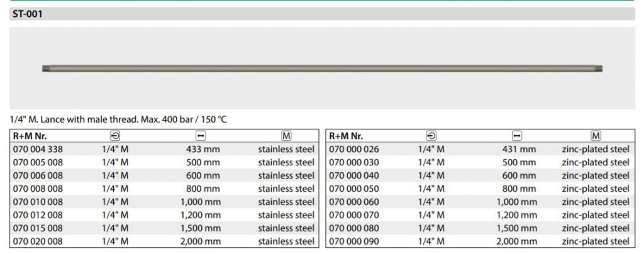The image size is (644, 254).
Task: Click the length icon in stainless steel table header
Action: (x=201, y=135)
